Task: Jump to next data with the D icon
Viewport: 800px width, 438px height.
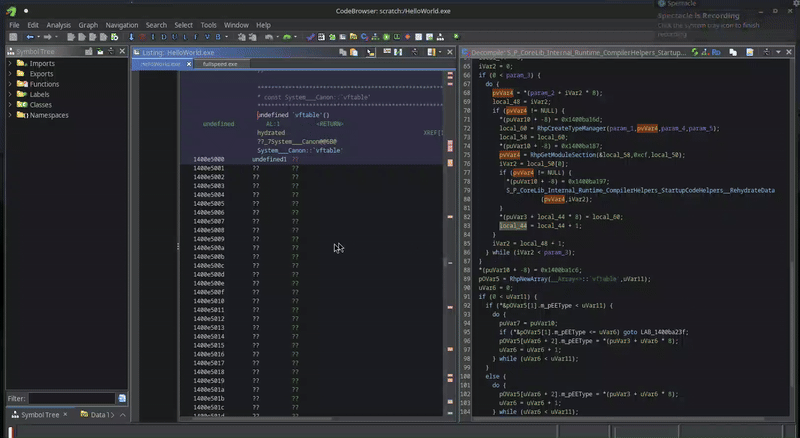Action: pyautogui.click(x=164, y=37)
